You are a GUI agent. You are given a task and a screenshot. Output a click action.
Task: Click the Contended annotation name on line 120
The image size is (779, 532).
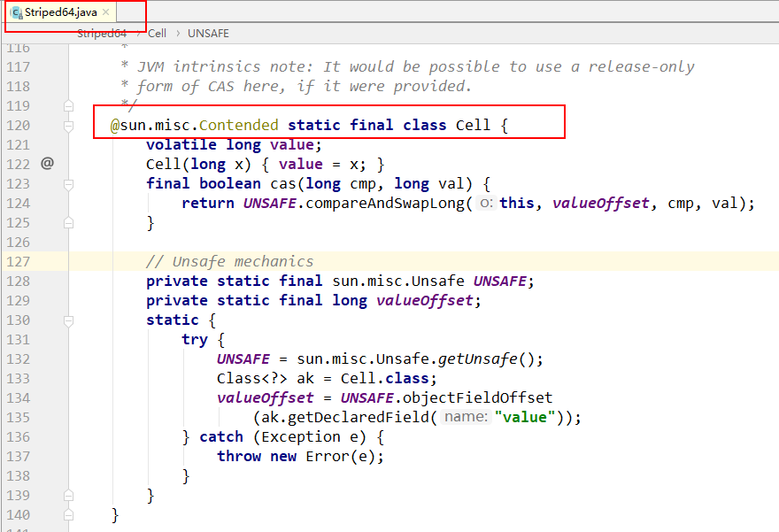tap(238, 125)
